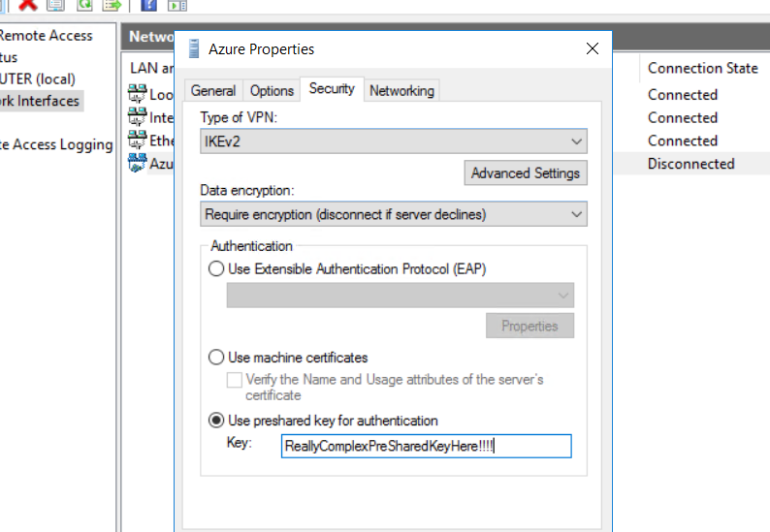Open the Type of VPN dropdown
770x532 pixels.
[394, 142]
